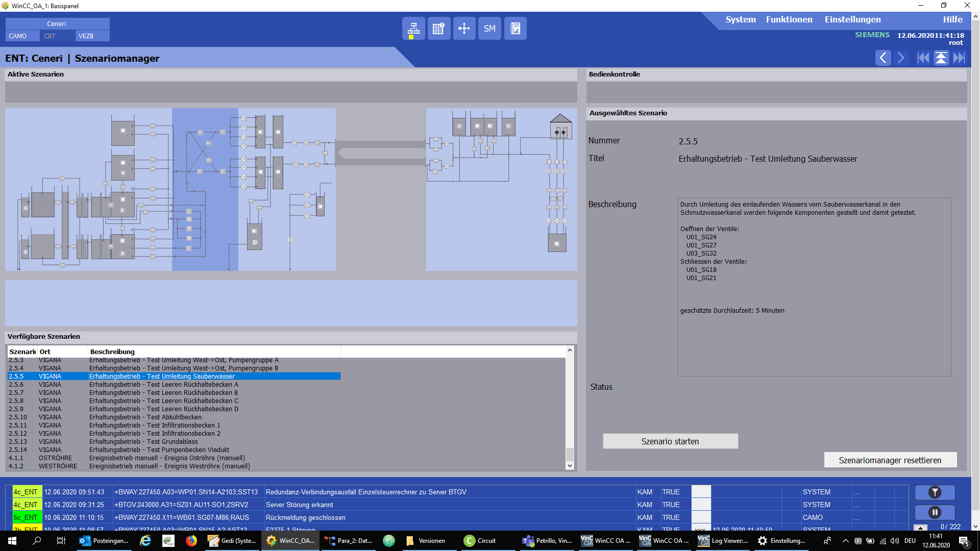Open the report chart icon
This screenshot has width=980, height=551.
click(x=515, y=29)
